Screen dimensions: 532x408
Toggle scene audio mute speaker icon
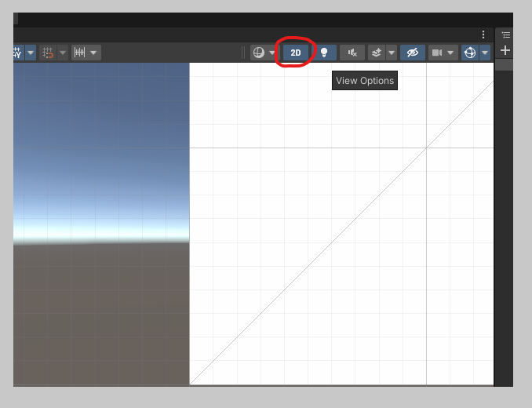pyautogui.click(x=352, y=53)
